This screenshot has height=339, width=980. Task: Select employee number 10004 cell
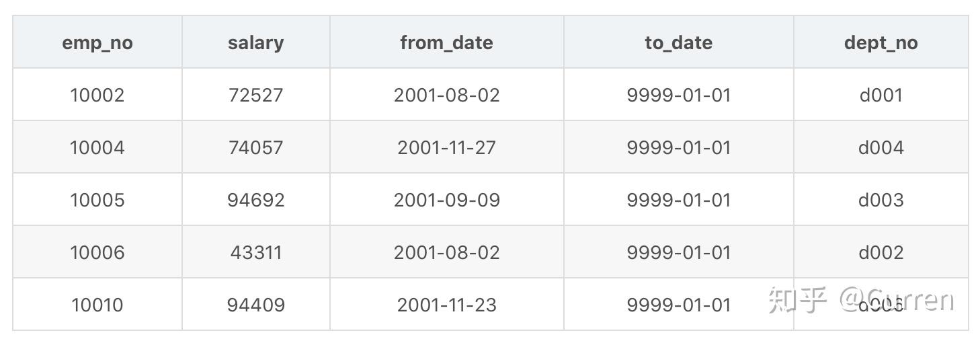tap(97, 147)
